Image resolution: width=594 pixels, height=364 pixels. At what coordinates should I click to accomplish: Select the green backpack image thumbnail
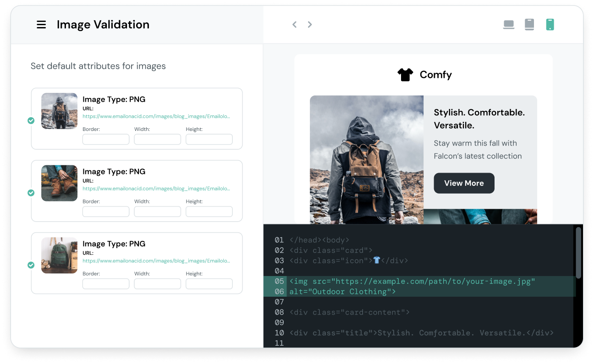click(x=59, y=255)
